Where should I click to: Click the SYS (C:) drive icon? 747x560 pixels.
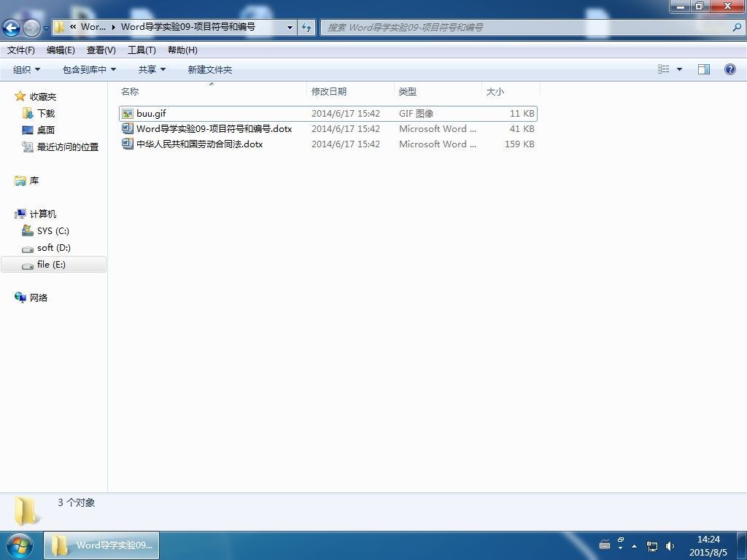(x=28, y=230)
